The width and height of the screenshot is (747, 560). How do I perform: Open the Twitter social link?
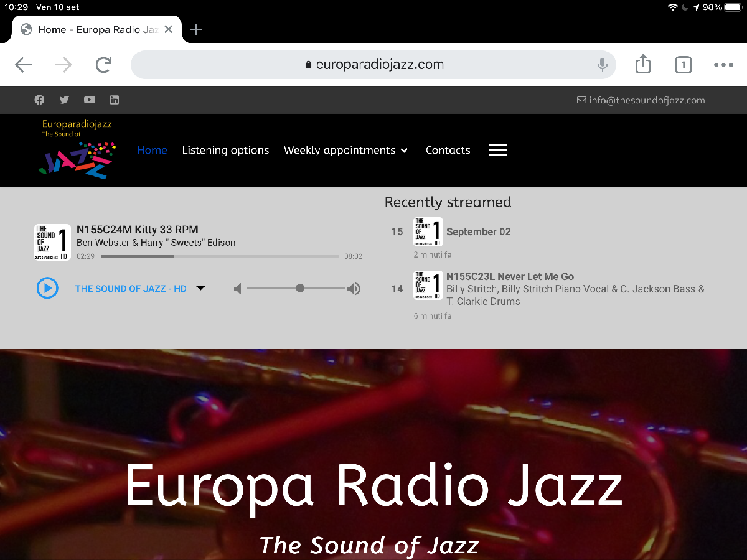(x=64, y=100)
